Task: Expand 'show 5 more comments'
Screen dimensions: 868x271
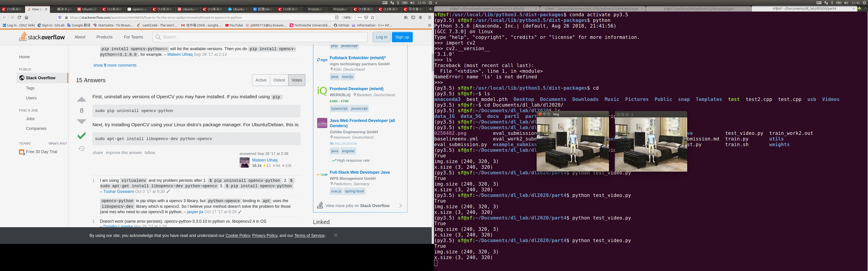Action: coord(115,65)
